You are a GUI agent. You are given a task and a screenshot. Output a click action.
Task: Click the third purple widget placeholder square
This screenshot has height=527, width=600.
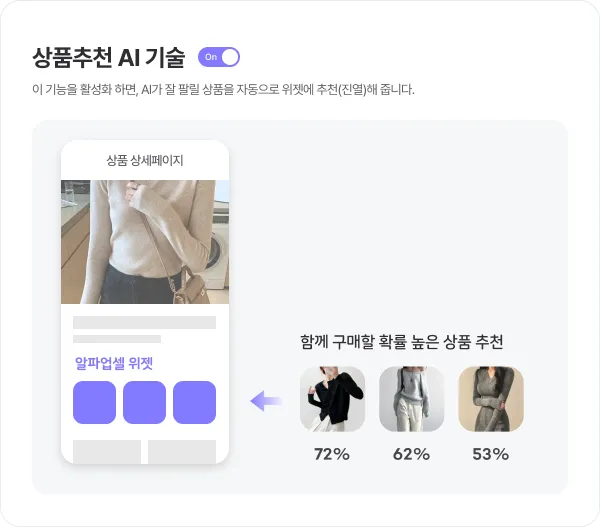[194, 402]
